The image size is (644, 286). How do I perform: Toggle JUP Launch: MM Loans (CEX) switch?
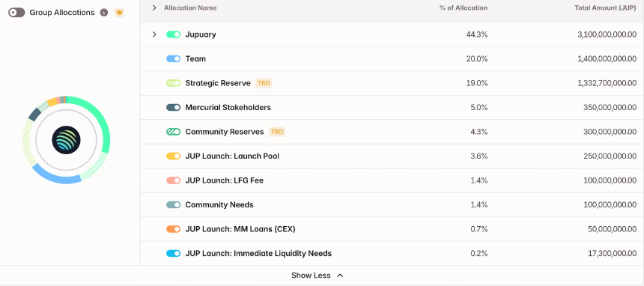[x=173, y=229]
